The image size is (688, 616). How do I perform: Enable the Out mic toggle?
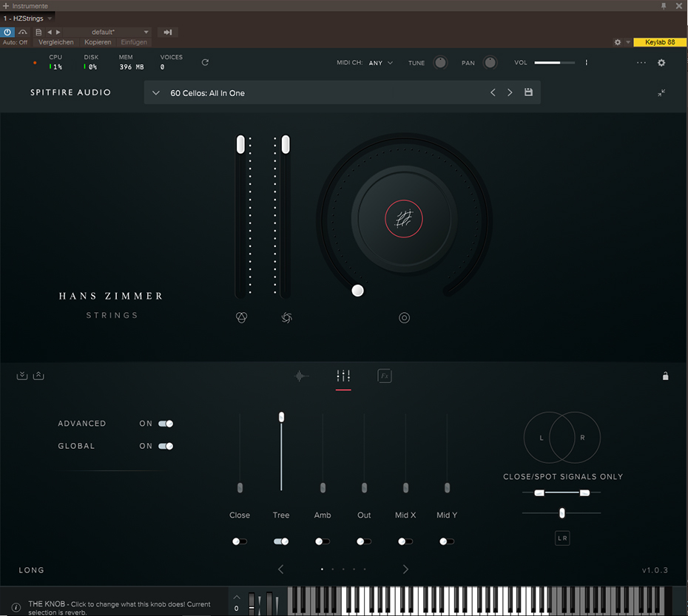coord(364,541)
